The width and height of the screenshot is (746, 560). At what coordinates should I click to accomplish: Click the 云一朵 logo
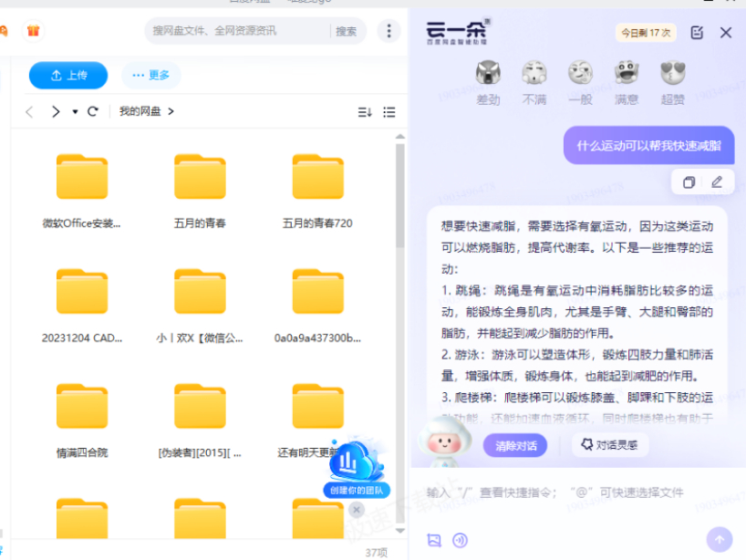[x=457, y=32]
